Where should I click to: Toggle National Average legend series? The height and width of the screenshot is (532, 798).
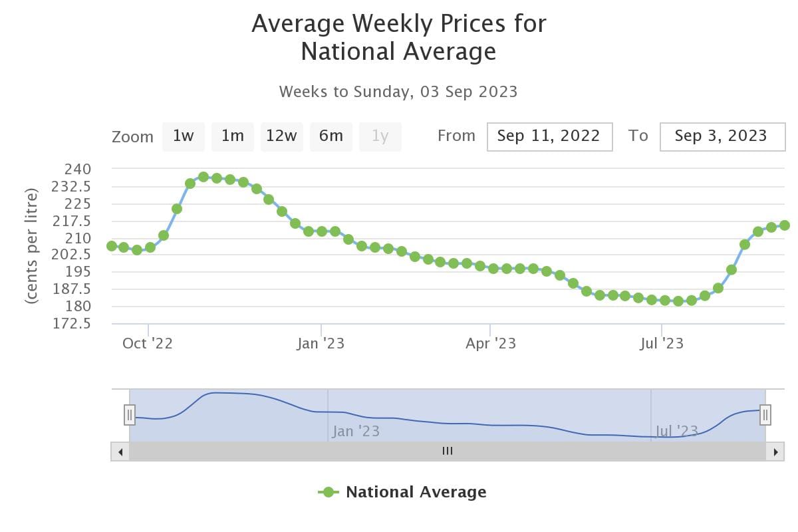(402, 492)
